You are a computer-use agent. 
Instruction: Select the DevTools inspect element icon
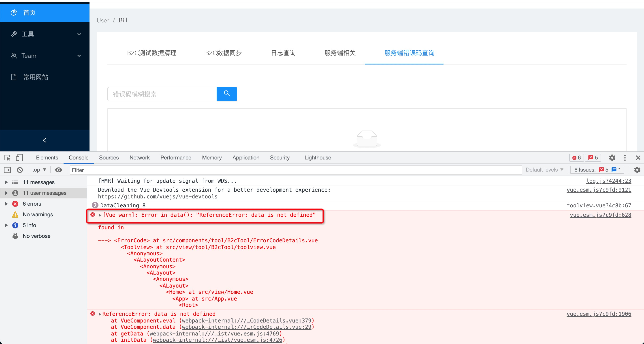click(x=7, y=158)
